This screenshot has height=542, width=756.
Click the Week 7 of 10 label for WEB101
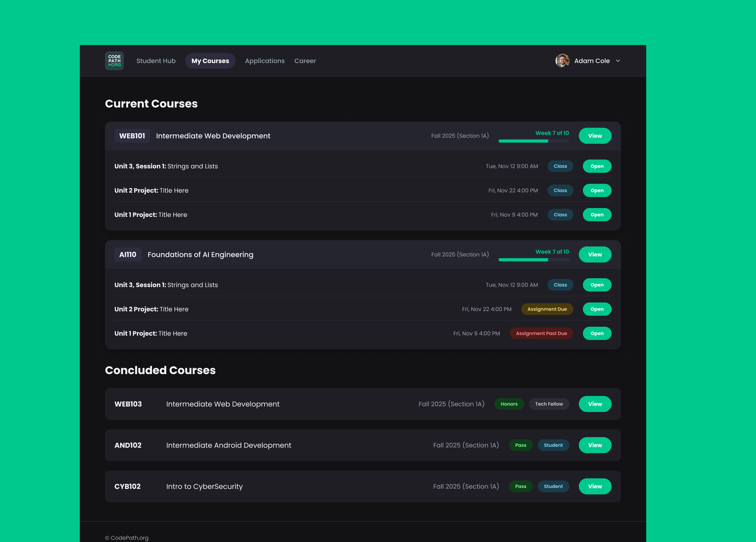(x=552, y=133)
